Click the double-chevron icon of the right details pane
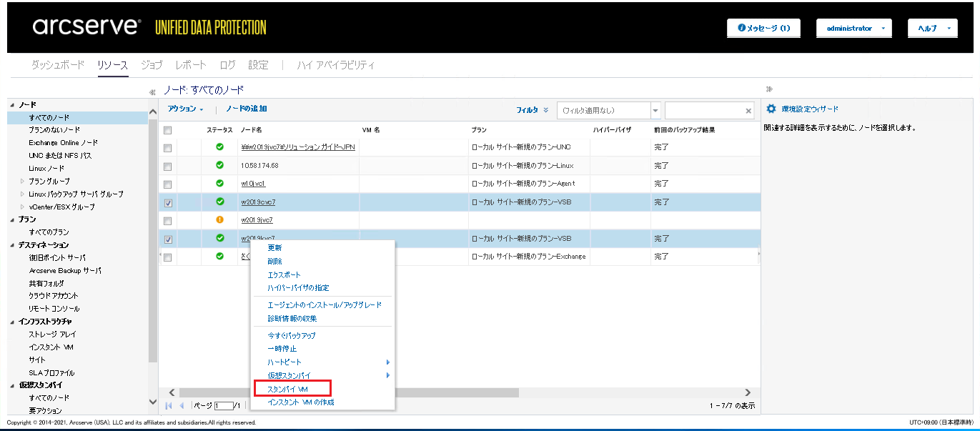This screenshot has width=980, height=431. (x=770, y=89)
